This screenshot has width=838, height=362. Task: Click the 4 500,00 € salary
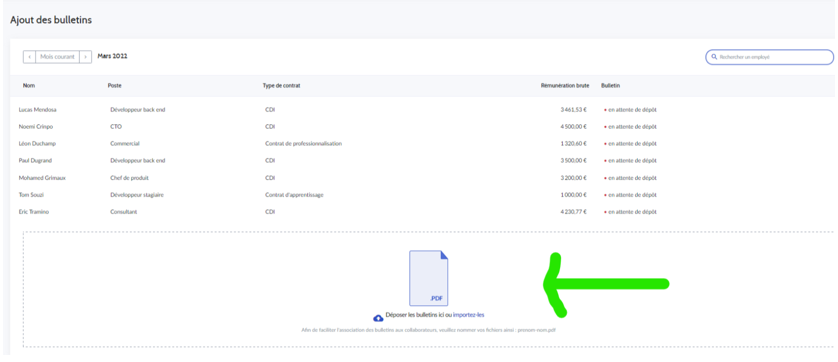pyautogui.click(x=573, y=127)
